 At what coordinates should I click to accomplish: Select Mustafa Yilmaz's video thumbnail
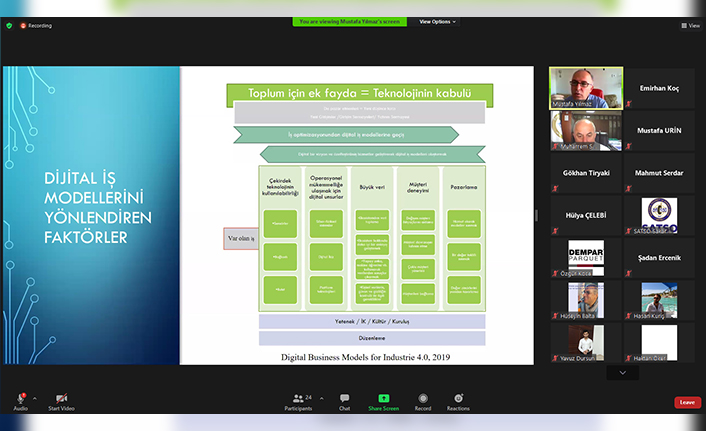[586, 88]
